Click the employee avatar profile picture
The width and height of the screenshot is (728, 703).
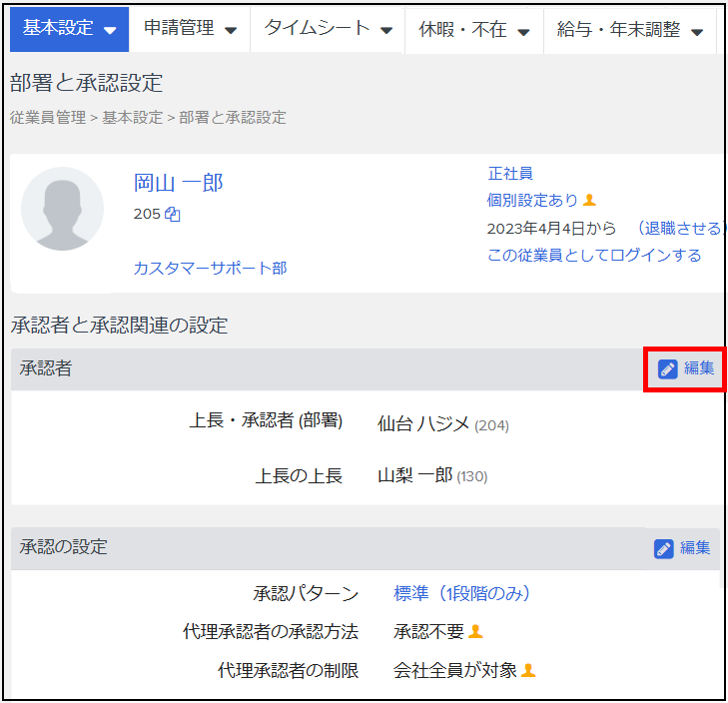pyautogui.click(x=62, y=209)
